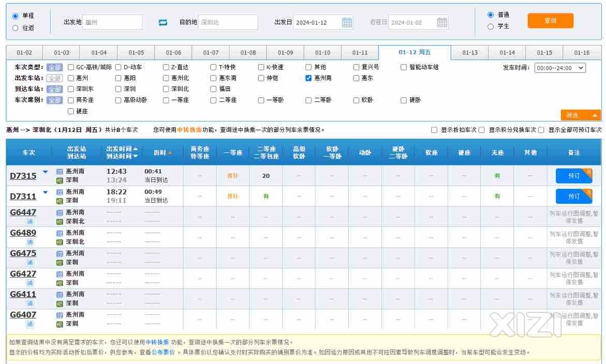Screen dimensions: 606x364
Task: Check 硬座 seat type filter
Action: tap(71, 112)
